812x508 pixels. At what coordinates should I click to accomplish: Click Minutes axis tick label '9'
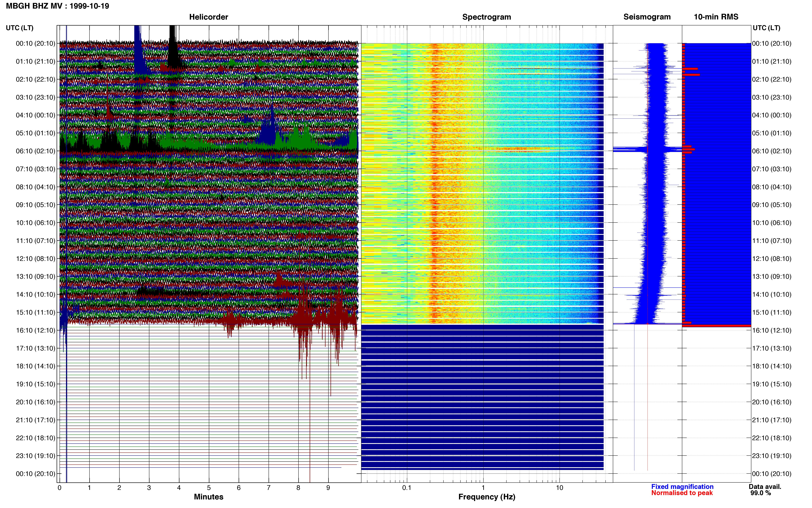328,488
